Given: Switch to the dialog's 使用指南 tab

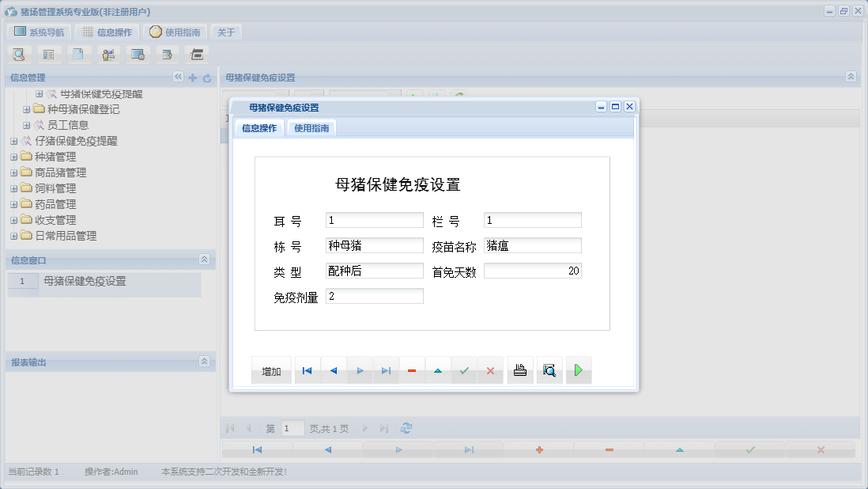Looking at the screenshot, I should click(x=311, y=128).
